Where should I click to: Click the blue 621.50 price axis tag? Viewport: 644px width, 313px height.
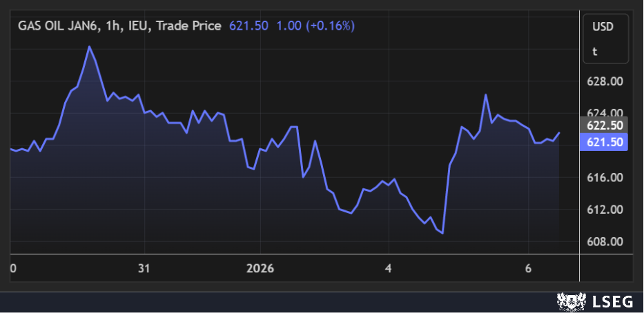click(605, 141)
